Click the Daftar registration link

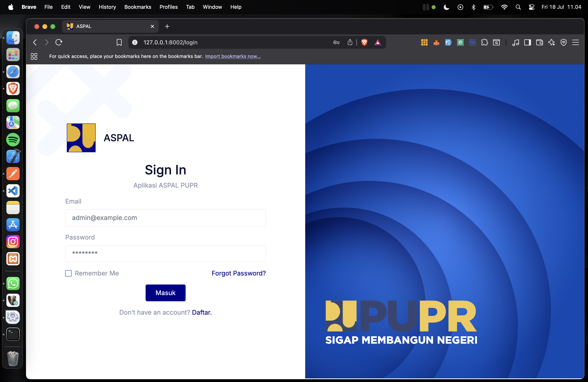(202, 312)
